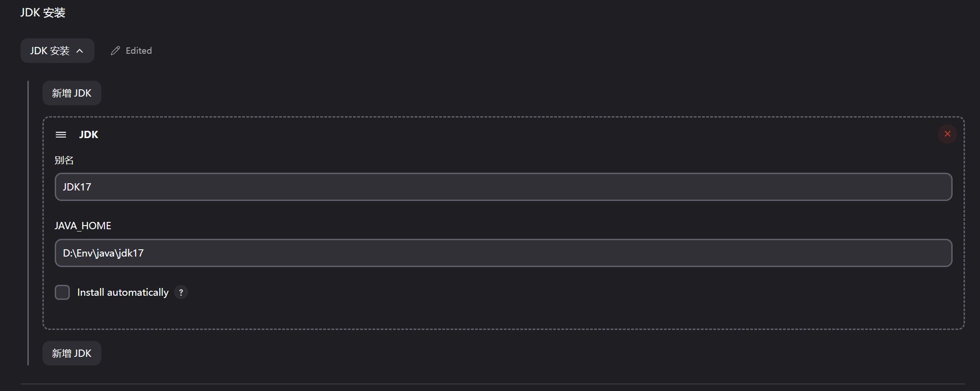The height and width of the screenshot is (391, 980).
Task: Click the D:\Env\java\jdk17 path text
Action: (x=103, y=253)
